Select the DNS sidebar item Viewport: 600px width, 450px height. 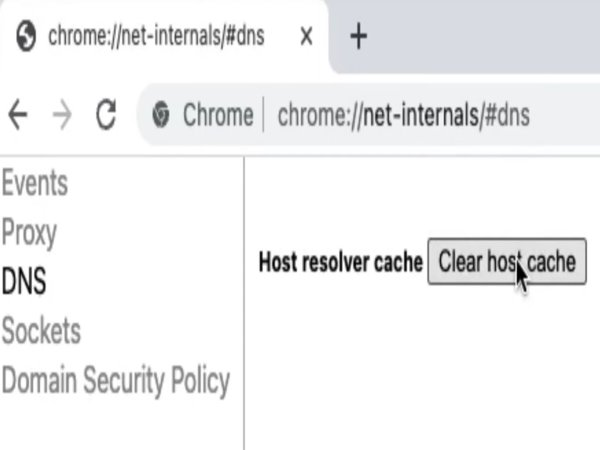coord(24,281)
